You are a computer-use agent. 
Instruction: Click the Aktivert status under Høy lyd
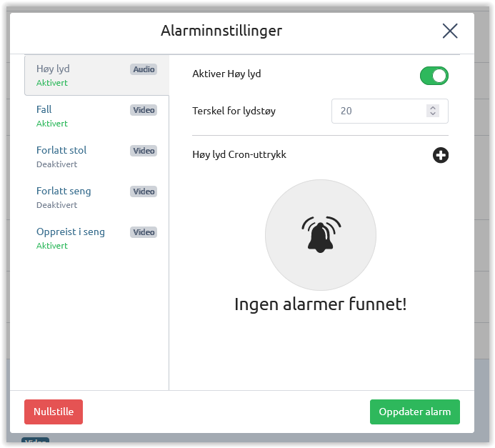[x=52, y=83]
